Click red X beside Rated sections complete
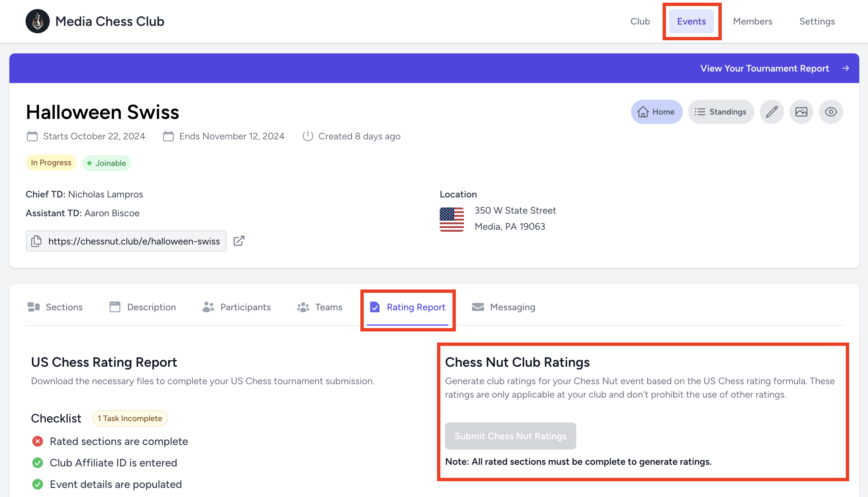 pyautogui.click(x=38, y=441)
